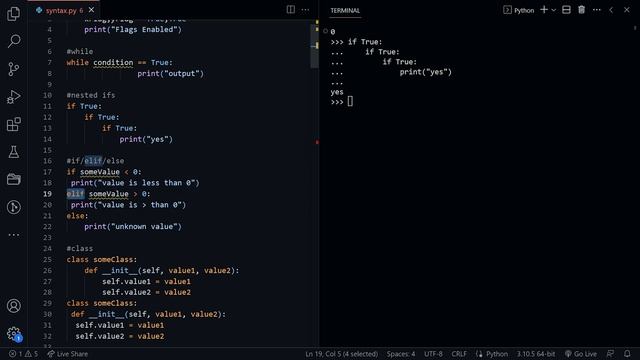Open editor More Actions ellipsis
Screen dimensions: 640x360
pyautogui.click(x=305, y=9)
